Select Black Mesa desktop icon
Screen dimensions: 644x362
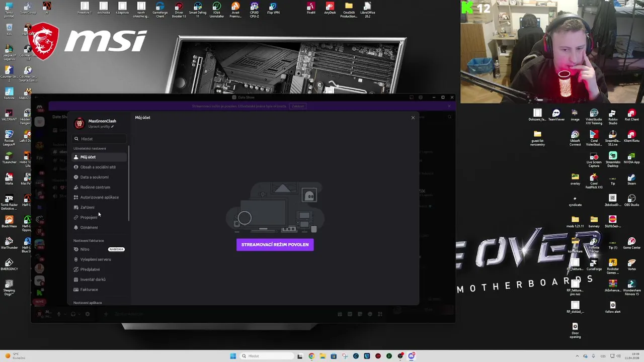coord(9,222)
